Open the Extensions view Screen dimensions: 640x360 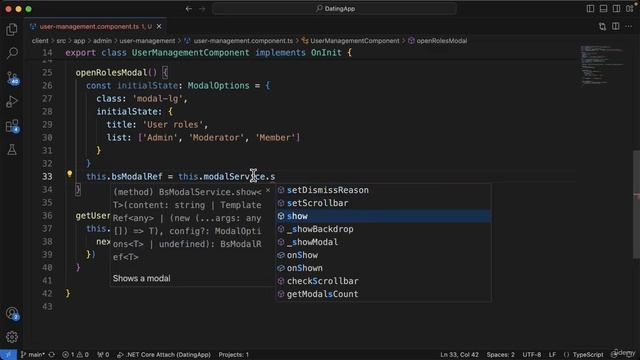(x=12, y=126)
